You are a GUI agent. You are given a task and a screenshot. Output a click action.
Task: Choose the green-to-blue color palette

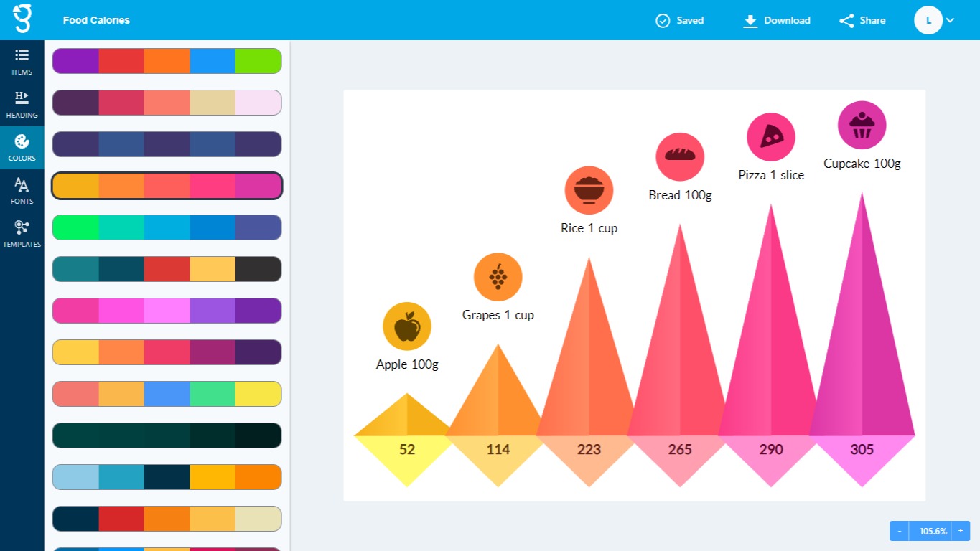pyautogui.click(x=167, y=227)
